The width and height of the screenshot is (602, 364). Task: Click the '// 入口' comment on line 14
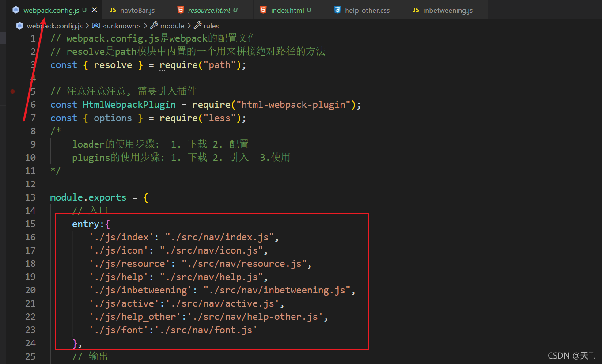point(90,211)
